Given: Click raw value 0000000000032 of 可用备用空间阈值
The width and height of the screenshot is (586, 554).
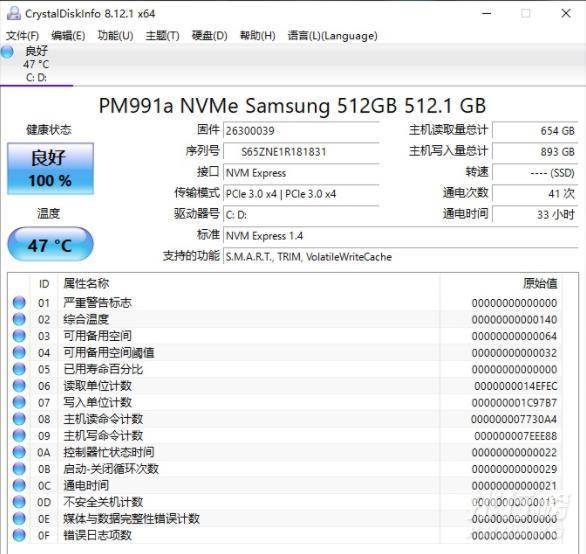Looking at the screenshot, I should [x=514, y=353].
